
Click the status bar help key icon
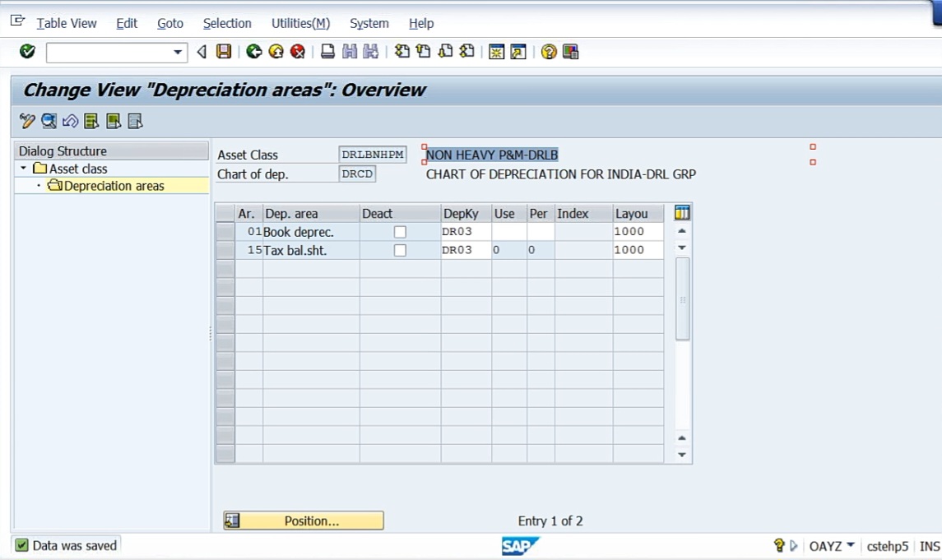(779, 545)
